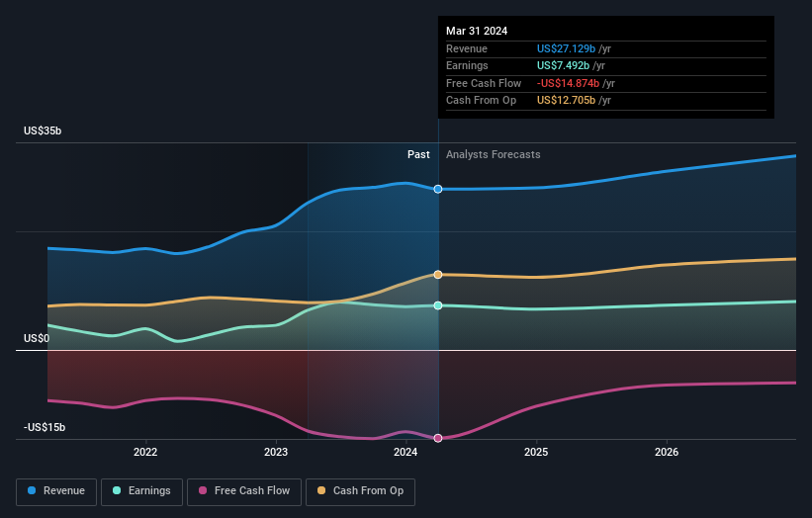This screenshot has height=518, width=812.
Task: Click the US$7.492b earnings value
Action: [x=563, y=65]
